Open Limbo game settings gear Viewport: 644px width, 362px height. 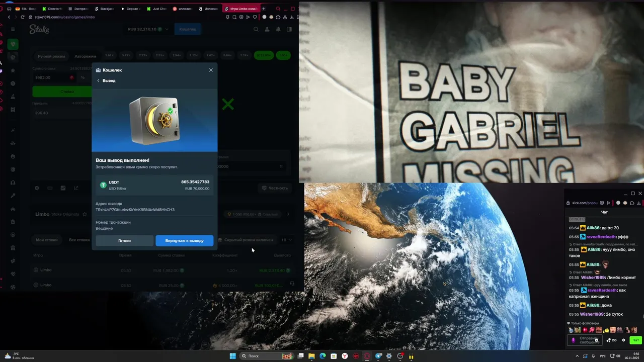37,188
